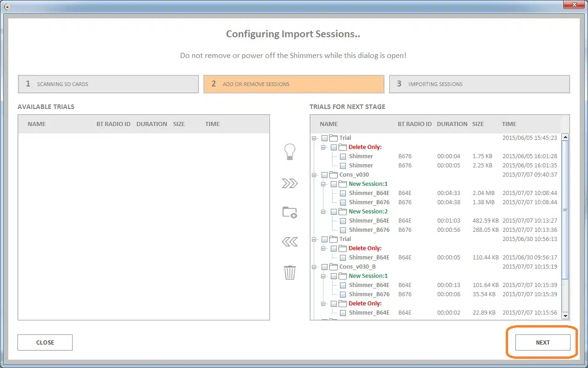Viewport: 588px width, 368px height.
Task: Collapse the Cons_v030 tree node
Action: tap(314, 175)
